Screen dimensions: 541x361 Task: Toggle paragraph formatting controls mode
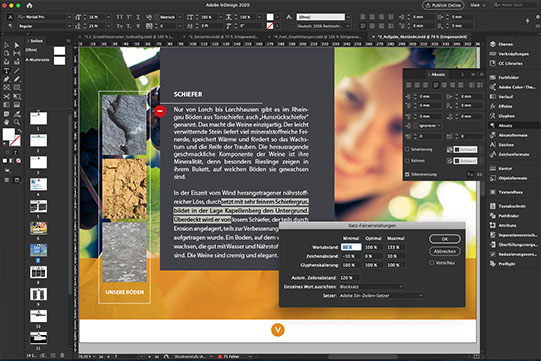[x=10, y=26]
